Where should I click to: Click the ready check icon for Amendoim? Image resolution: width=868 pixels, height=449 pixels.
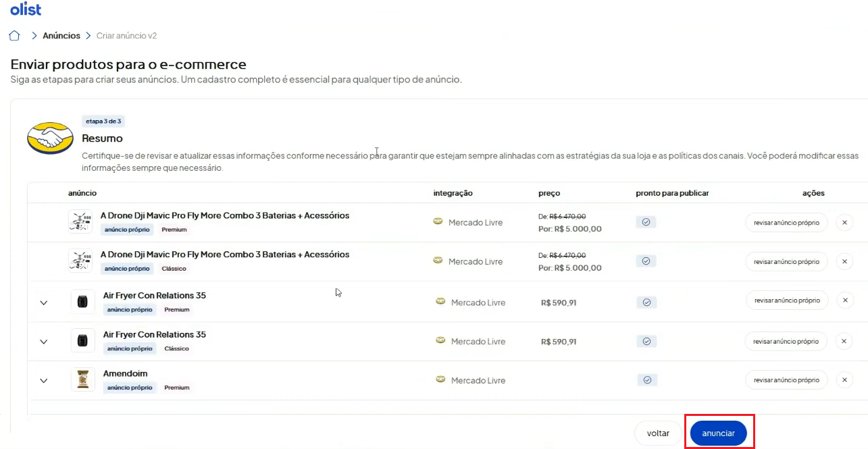(646, 380)
